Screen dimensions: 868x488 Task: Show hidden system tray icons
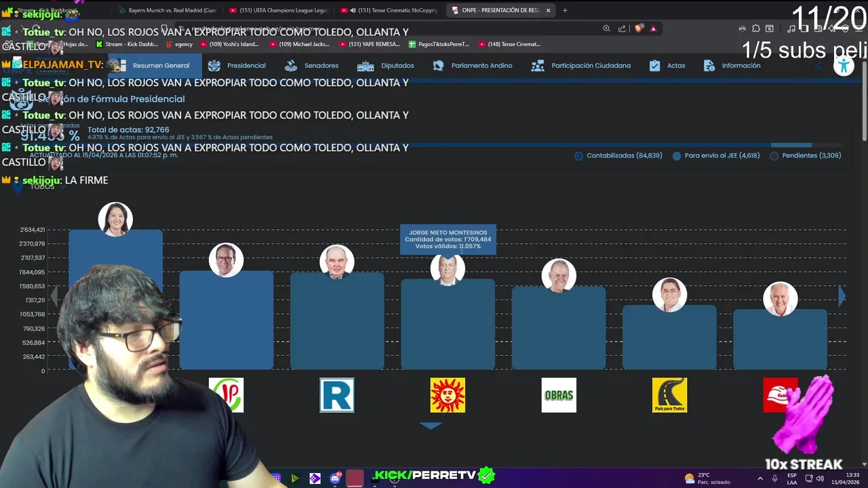pos(759,479)
